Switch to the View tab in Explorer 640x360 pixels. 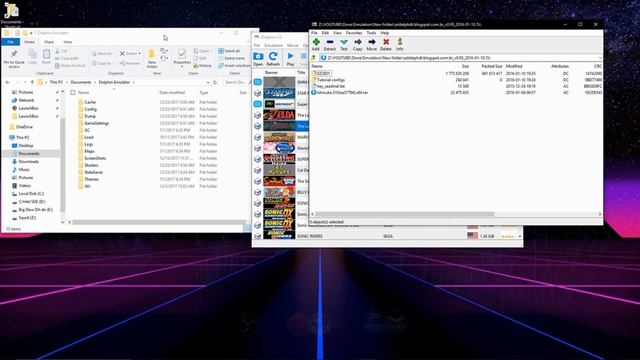coord(68,42)
